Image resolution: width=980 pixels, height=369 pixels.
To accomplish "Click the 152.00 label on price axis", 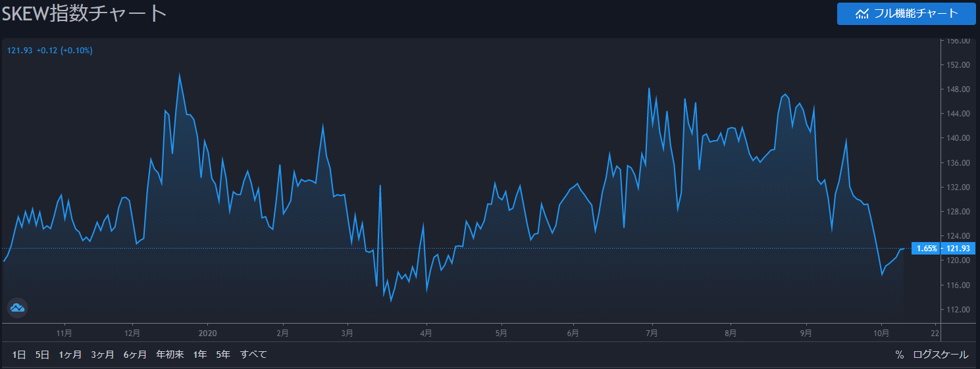I will 958,65.
